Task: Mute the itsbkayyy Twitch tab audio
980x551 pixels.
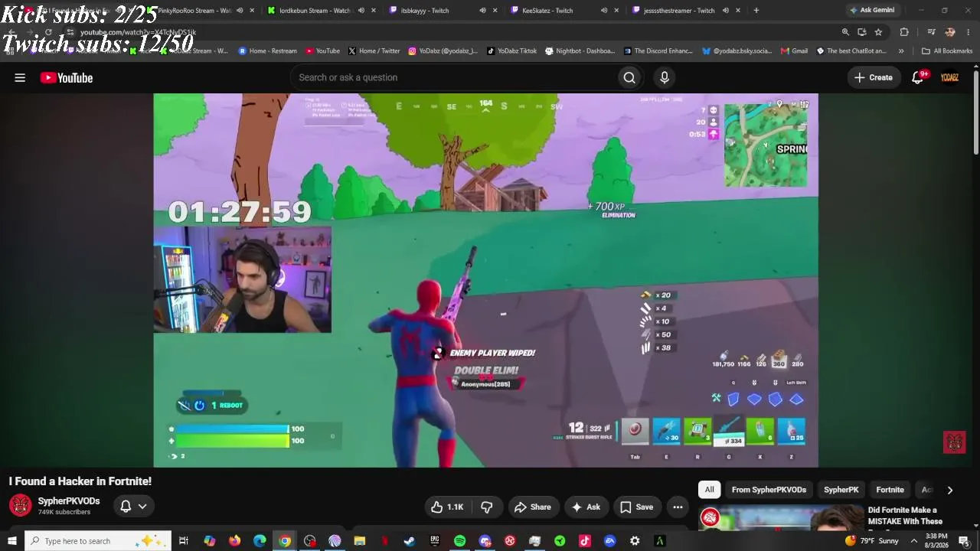Action: (x=482, y=11)
